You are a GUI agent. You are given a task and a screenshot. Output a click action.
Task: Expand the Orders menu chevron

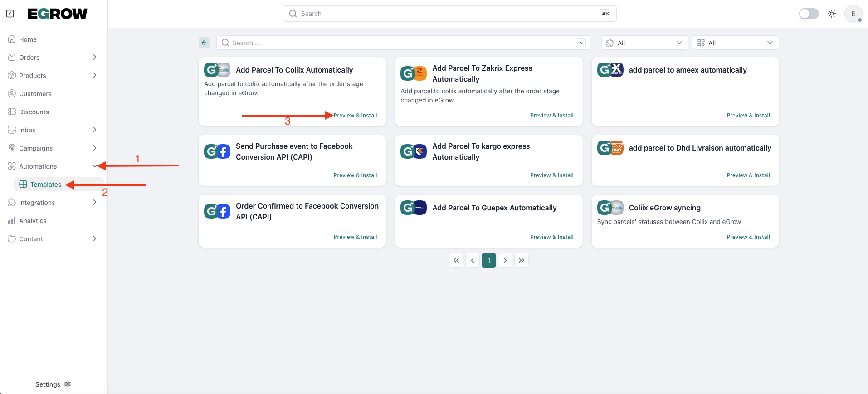tap(95, 57)
